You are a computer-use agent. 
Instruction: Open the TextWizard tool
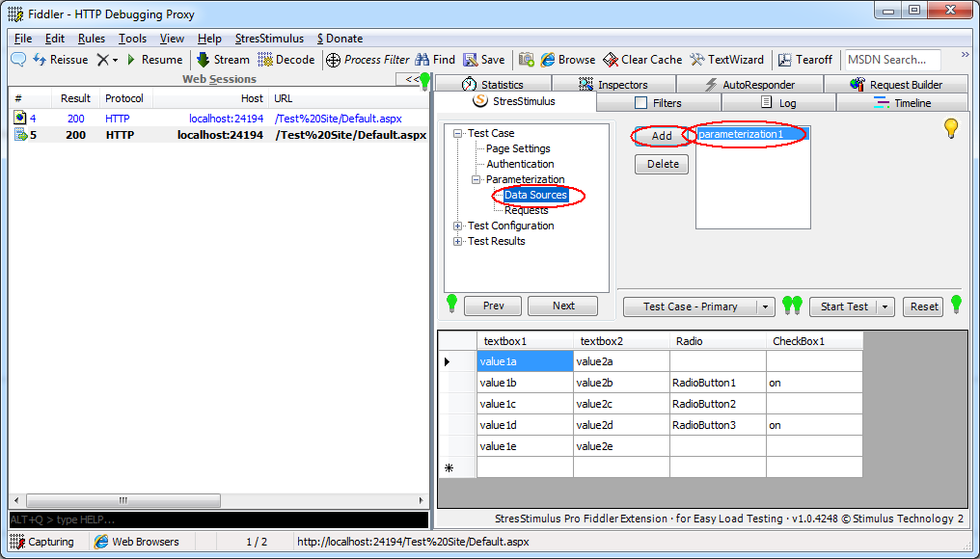pos(726,60)
